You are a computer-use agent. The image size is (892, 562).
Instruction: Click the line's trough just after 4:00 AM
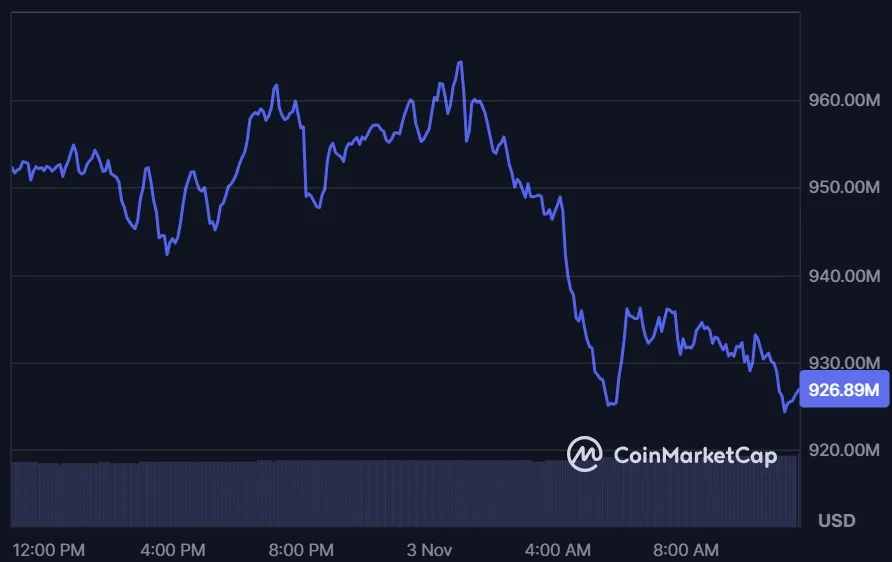point(610,405)
